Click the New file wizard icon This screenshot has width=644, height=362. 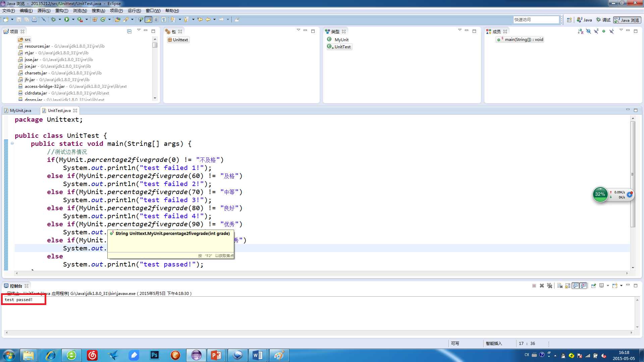6,19
